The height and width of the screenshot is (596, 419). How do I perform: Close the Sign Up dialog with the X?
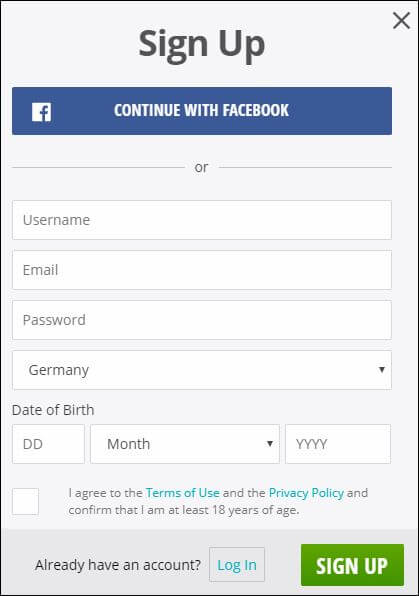click(401, 21)
